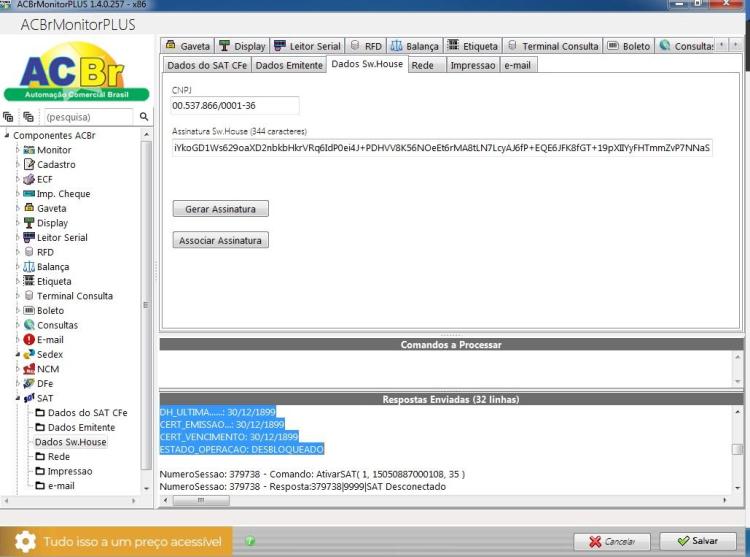Click the green help icon at the bottom
Viewport: 750px width, 557px height.
pyautogui.click(x=250, y=541)
